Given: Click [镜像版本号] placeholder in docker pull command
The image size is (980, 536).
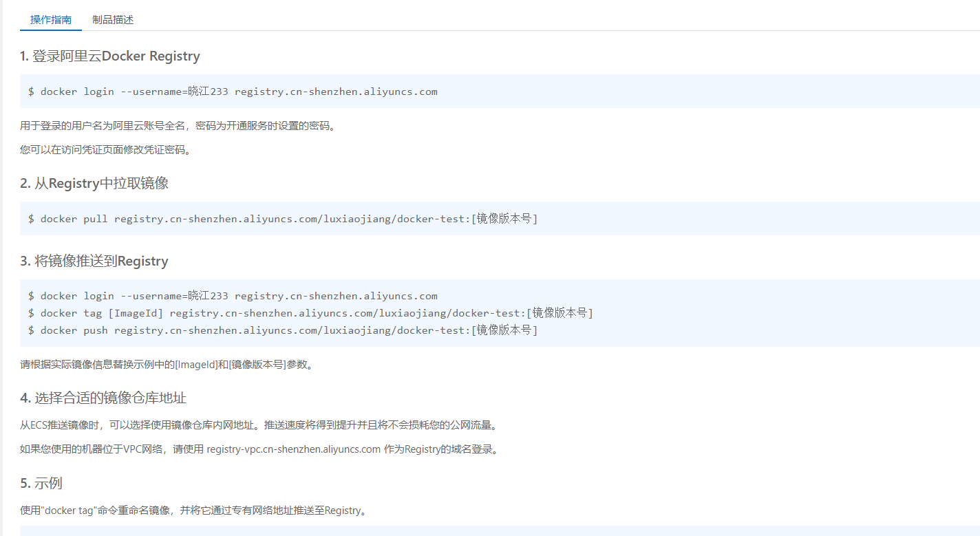Looking at the screenshot, I should coord(504,219).
